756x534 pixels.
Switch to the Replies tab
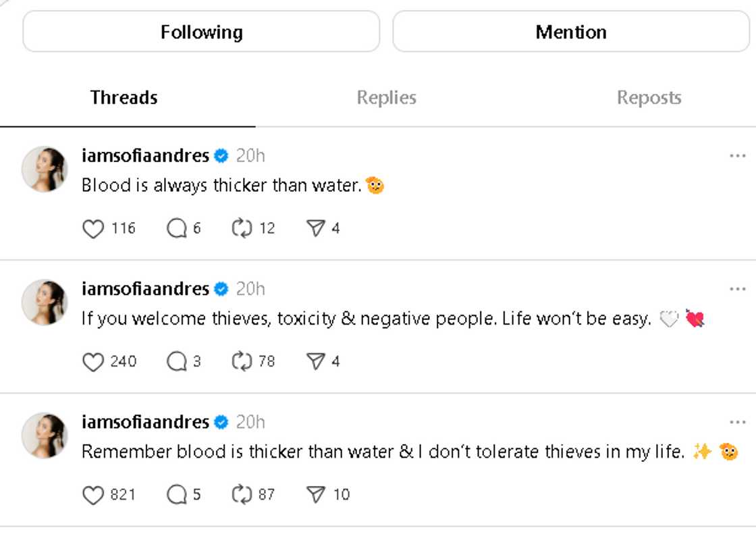pos(386,98)
